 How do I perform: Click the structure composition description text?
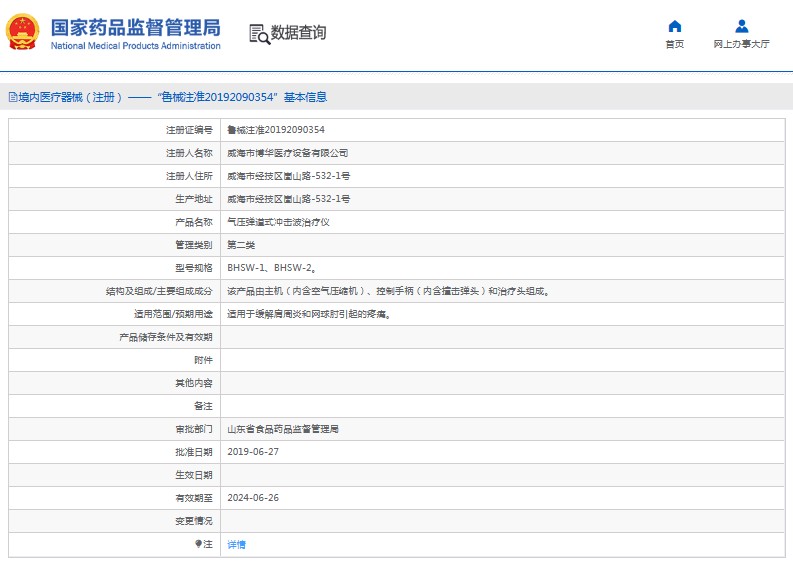(388, 291)
